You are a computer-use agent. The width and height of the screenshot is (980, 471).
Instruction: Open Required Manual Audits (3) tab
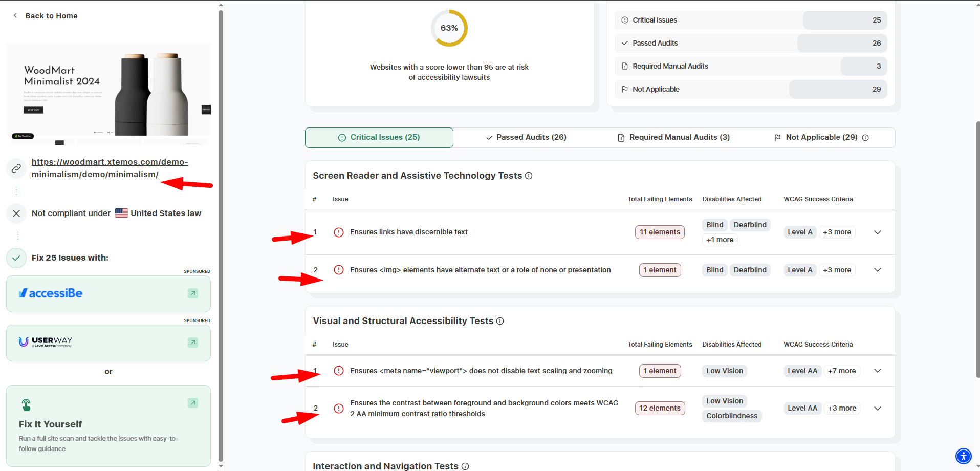coord(673,137)
